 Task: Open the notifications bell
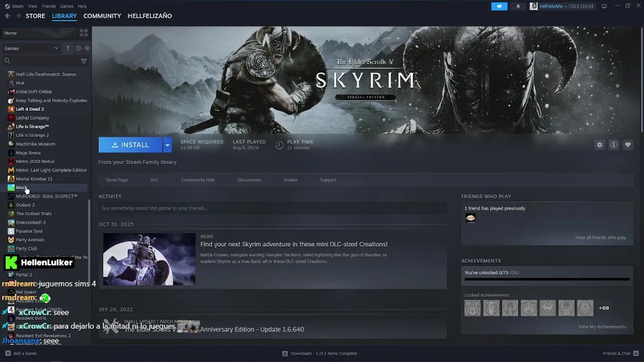518,6
